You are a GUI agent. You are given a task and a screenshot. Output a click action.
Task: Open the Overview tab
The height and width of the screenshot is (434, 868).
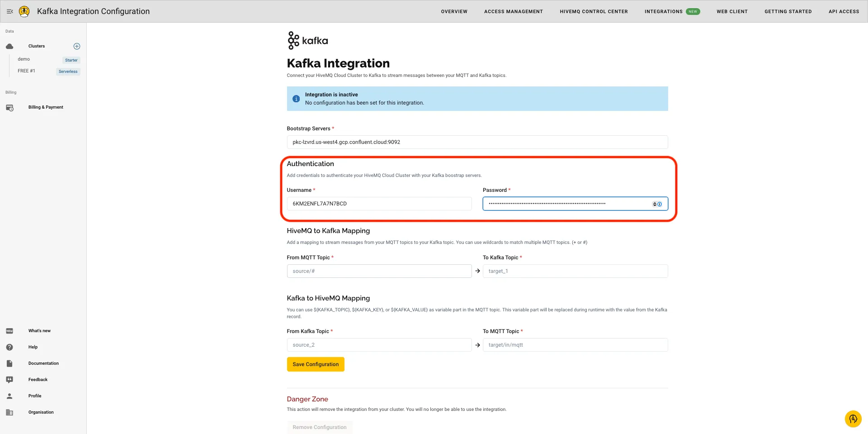454,11
